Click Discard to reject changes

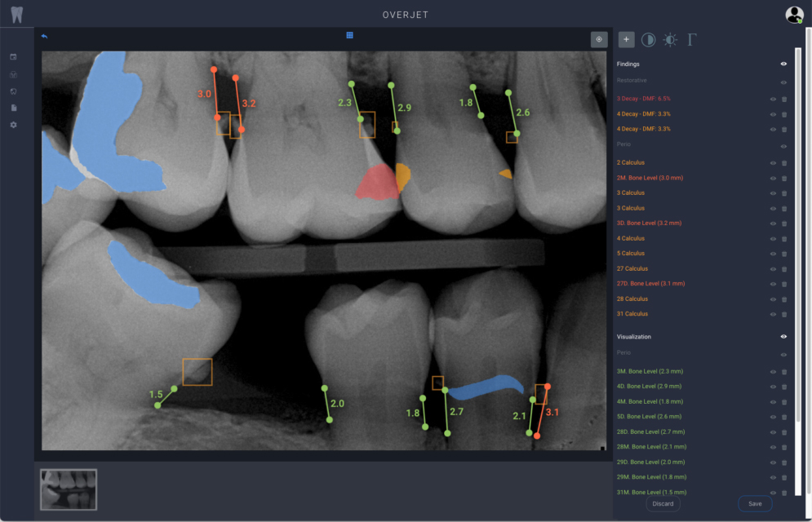pyautogui.click(x=663, y=503)
